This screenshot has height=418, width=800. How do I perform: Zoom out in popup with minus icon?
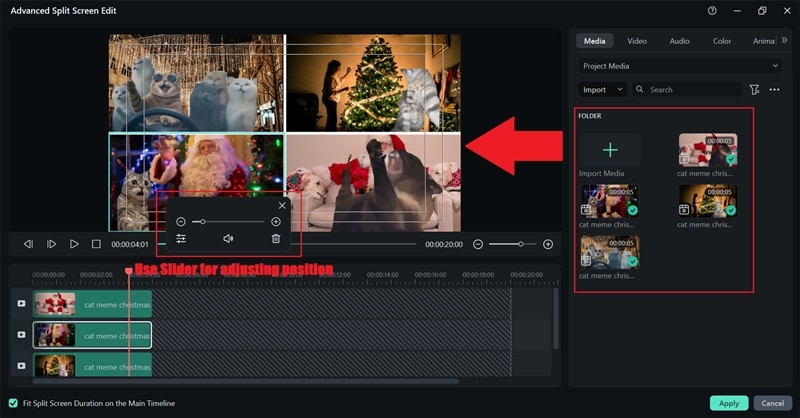[x=181, y=222]
